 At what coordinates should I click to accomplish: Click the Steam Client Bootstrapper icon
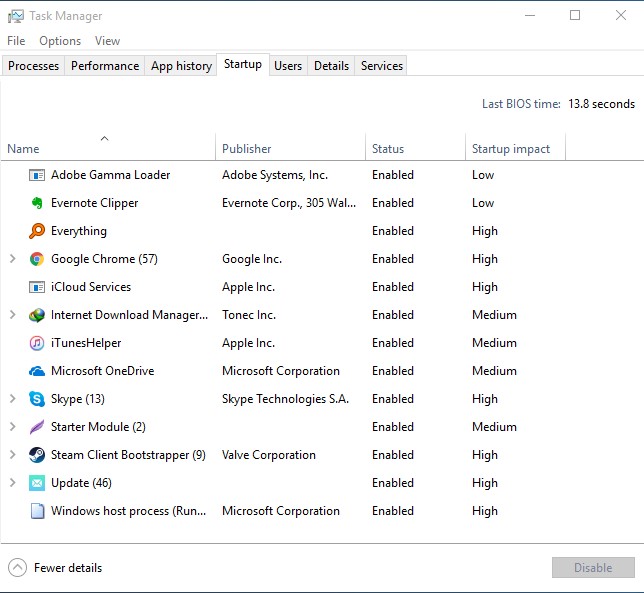[37, 455]
